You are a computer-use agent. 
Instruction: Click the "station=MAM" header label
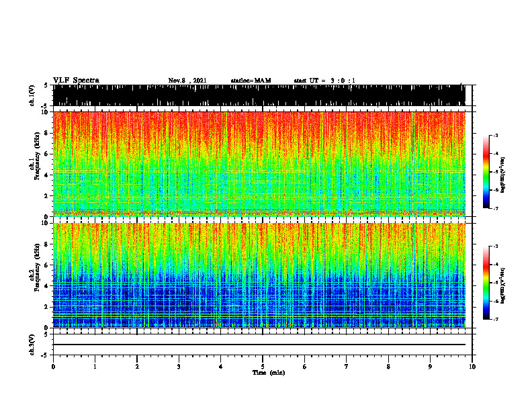(x=251, y=81)
